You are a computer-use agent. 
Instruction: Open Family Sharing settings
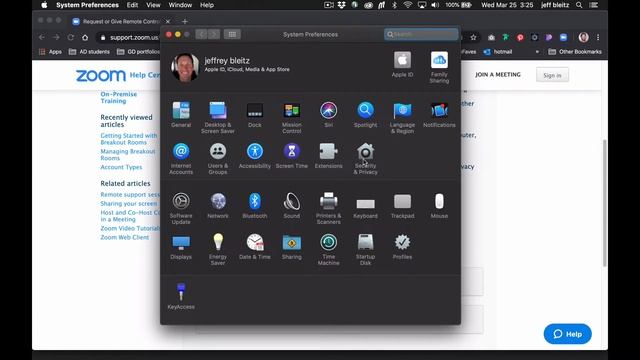tap(439, 67)
